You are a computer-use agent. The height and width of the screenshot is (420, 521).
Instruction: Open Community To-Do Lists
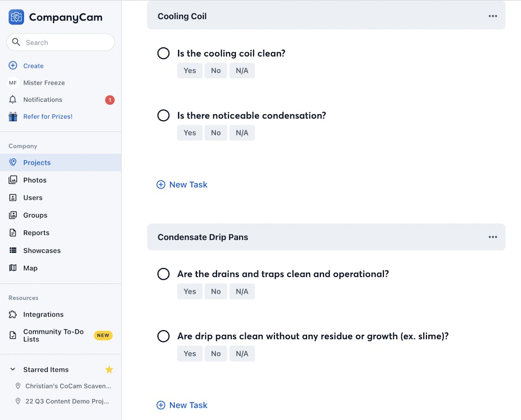pyautogui.click(x=53, y=335)
